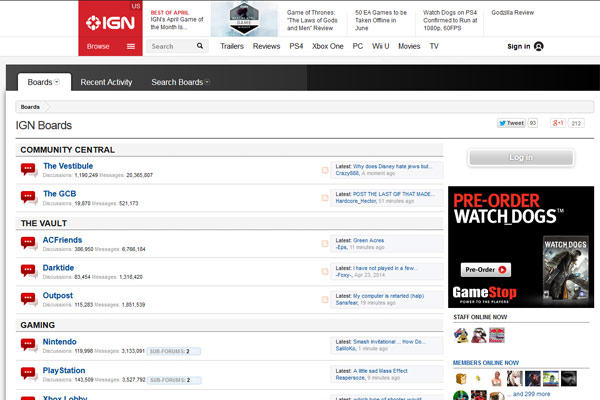
Task: Open Nintendo sub-forums list
Action: coord(174,351)
